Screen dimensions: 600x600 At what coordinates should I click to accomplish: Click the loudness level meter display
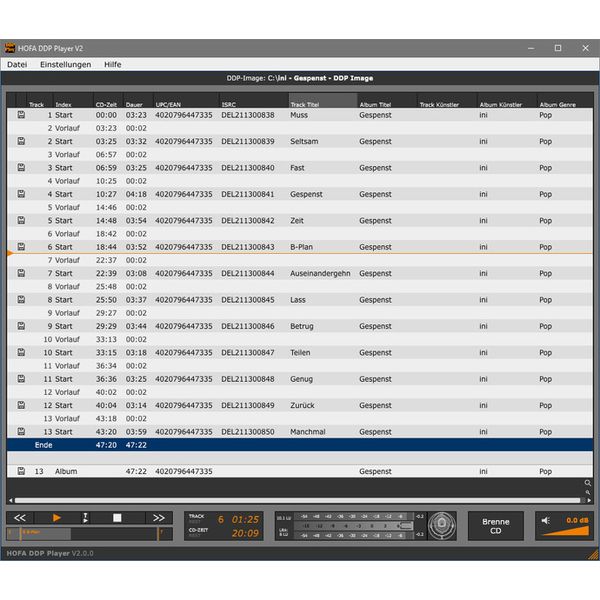[x=350, y=526]
